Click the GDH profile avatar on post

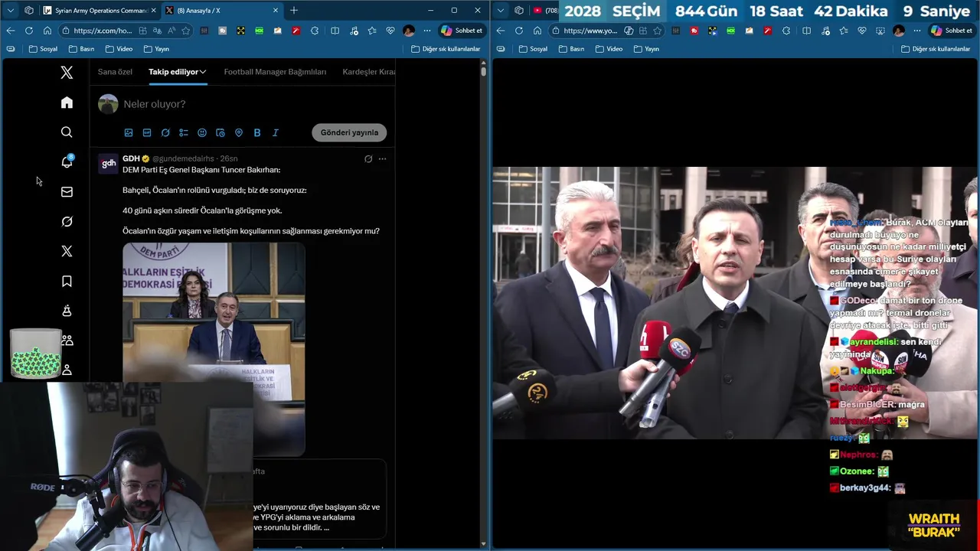(109, 164)
